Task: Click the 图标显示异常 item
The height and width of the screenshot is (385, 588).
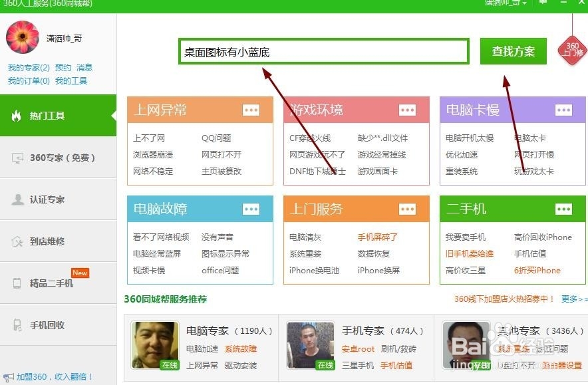Action: (x=225, y=254)
